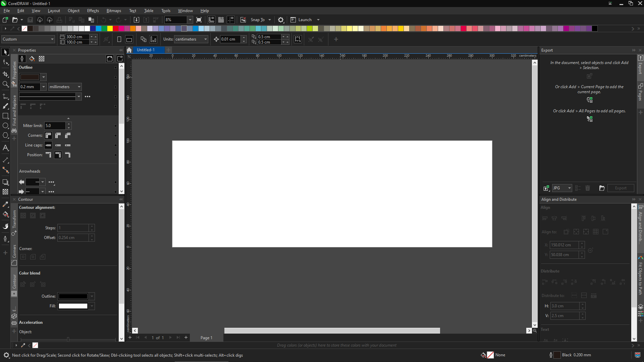Open the outline width 0.2 mm dropdown

click(x=43, y=87)
